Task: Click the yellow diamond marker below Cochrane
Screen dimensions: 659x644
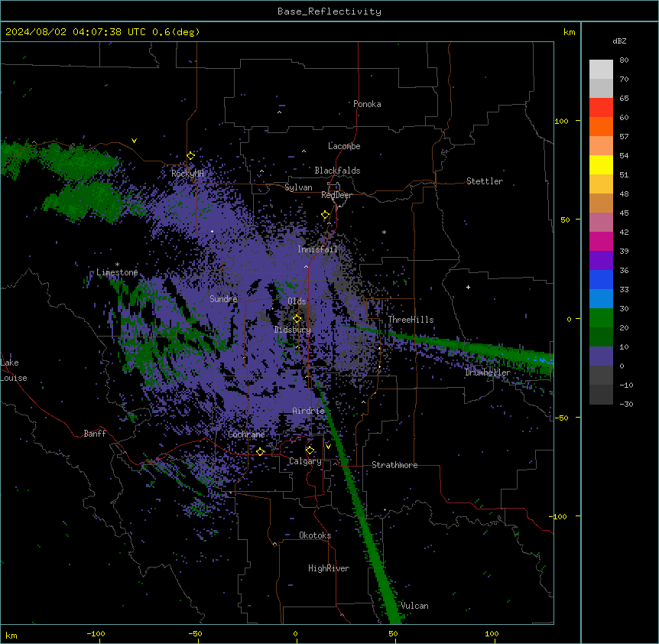Action: click(x=260, y=451)
